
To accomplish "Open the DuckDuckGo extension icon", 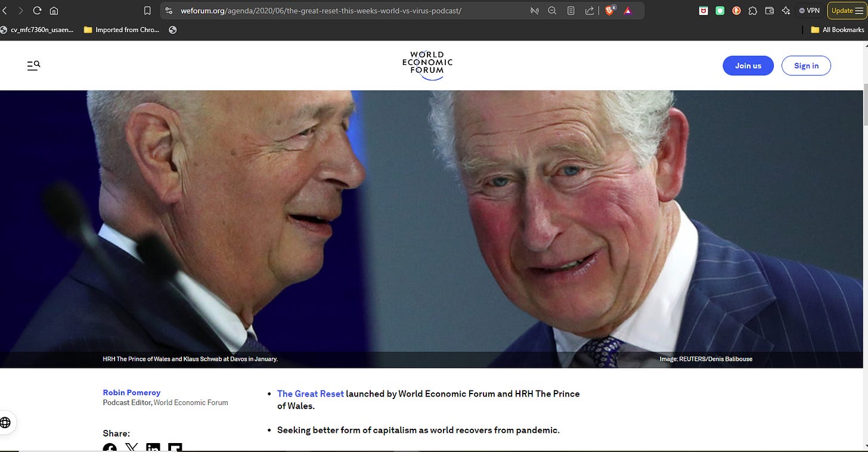I will (736, 10).
